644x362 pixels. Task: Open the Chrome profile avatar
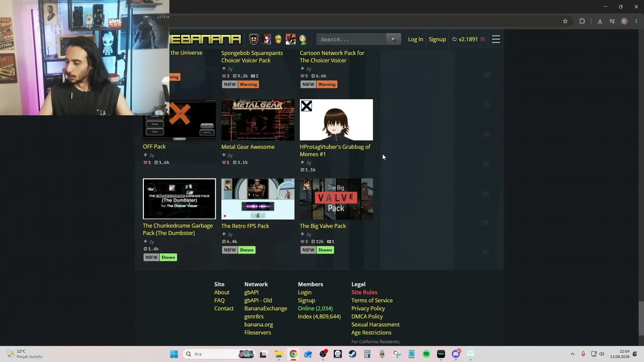(624, 21)
